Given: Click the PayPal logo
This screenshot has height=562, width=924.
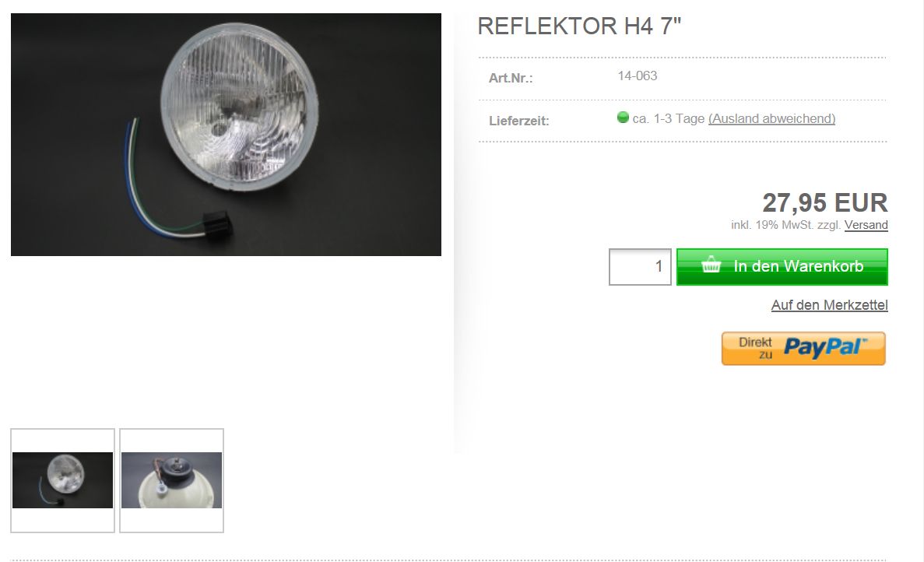Looking at the screenshot, I should 826,348.
